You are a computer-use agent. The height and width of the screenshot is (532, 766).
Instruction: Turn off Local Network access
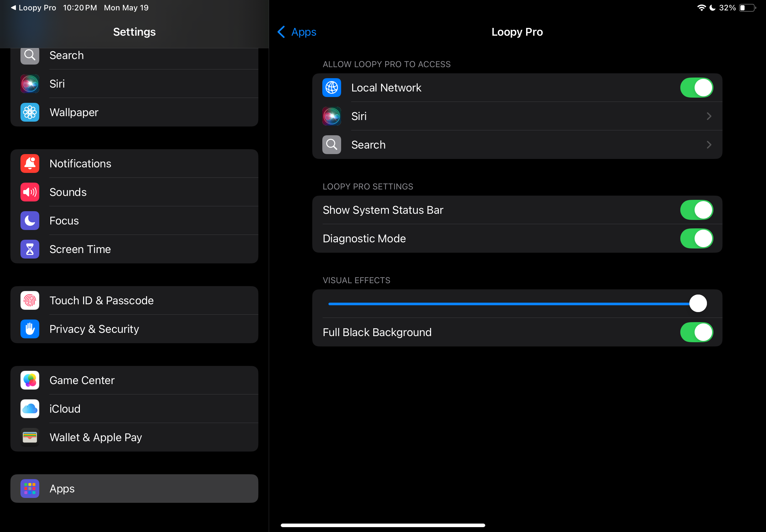(696, 88)
